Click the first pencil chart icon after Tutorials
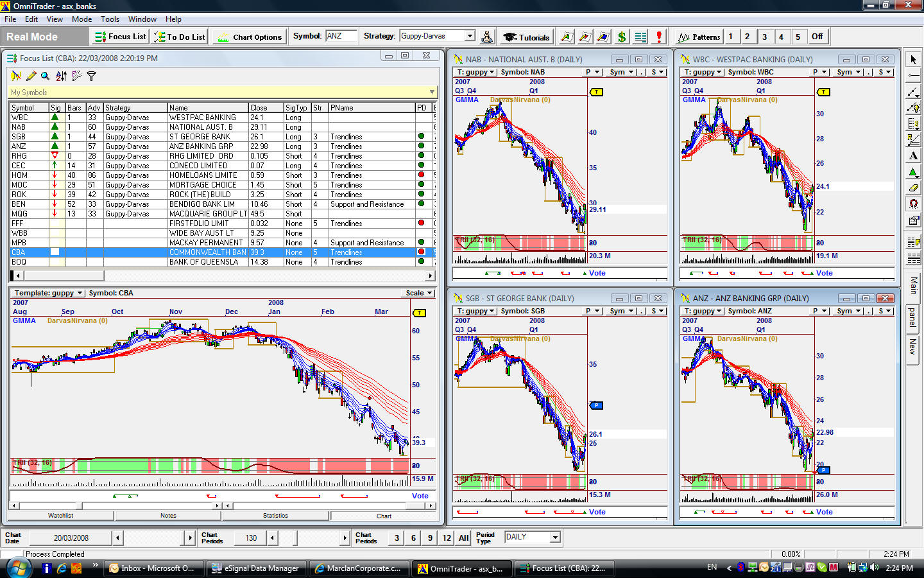 [566, 37]
